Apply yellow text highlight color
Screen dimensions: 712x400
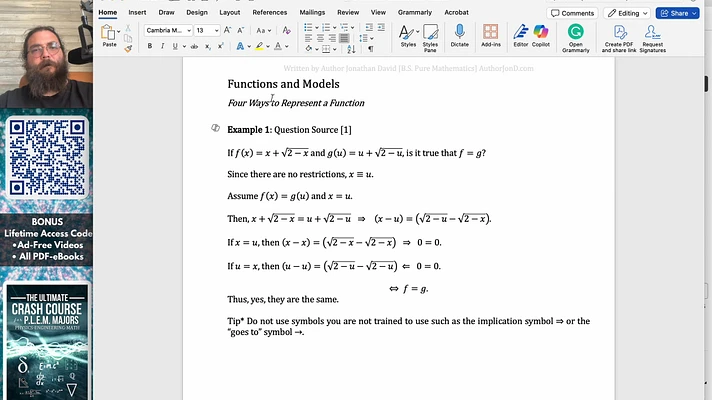pyautogui.click(x=259, y=46)
